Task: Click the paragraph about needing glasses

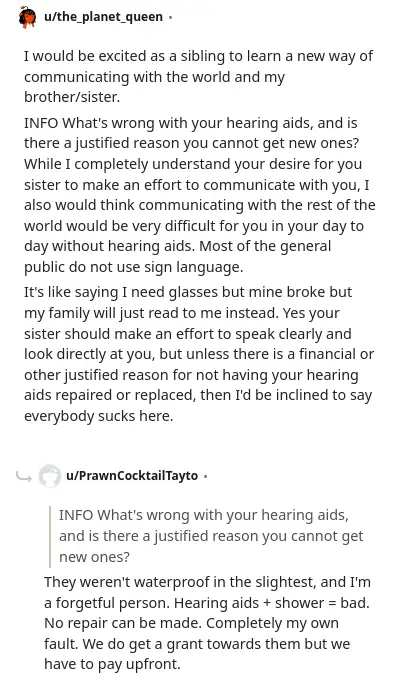Action: pos(199,354)
